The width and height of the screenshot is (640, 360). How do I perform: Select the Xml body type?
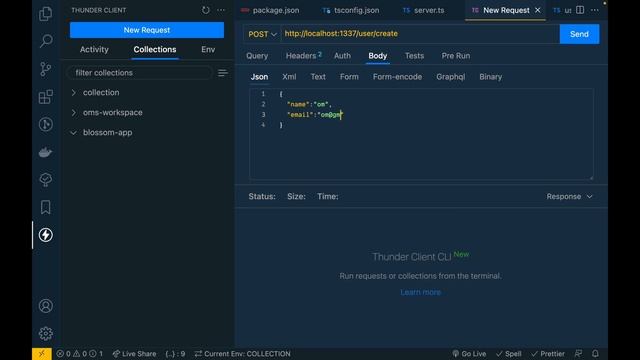[289, 77]
